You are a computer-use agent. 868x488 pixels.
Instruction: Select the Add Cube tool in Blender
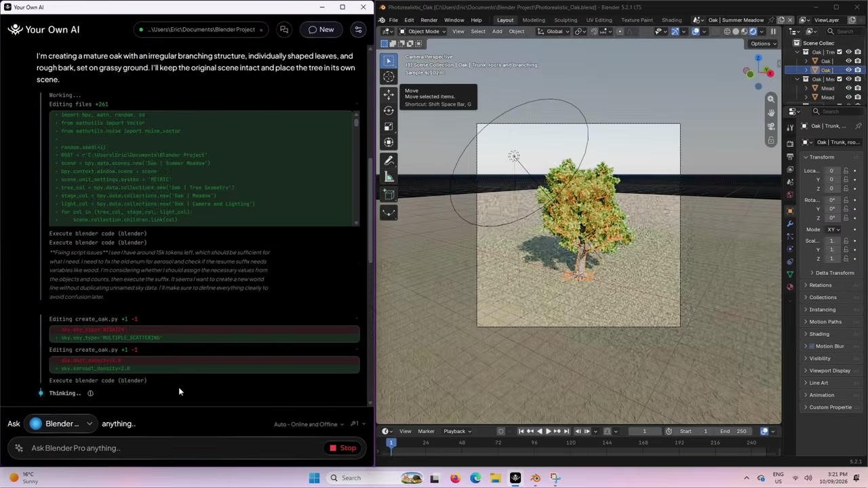click(389, 195)
